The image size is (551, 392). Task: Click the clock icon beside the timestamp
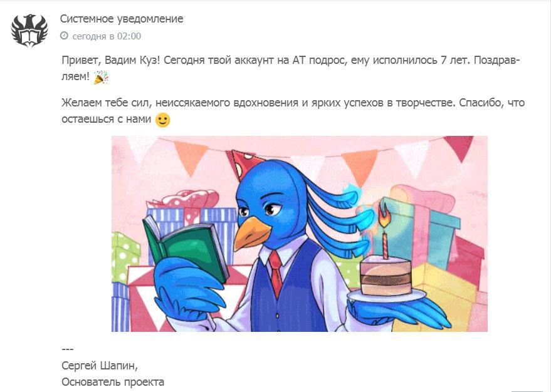coord(64,36)
